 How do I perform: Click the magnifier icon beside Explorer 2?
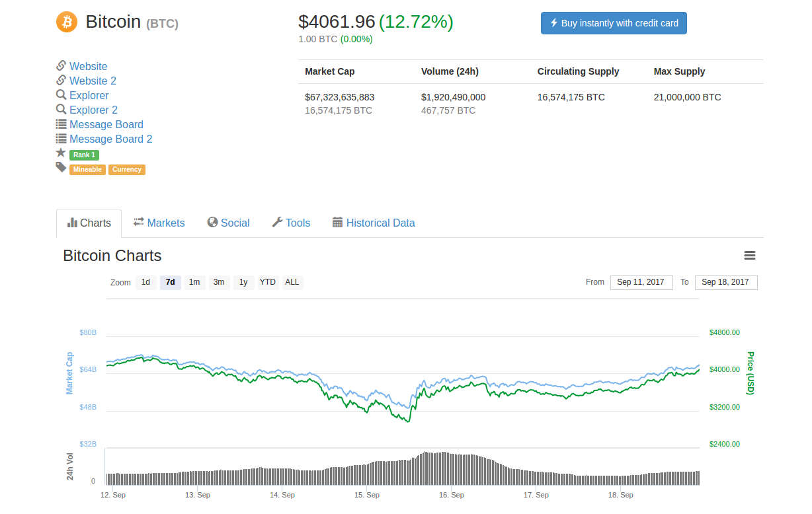[x=61, y=109]
